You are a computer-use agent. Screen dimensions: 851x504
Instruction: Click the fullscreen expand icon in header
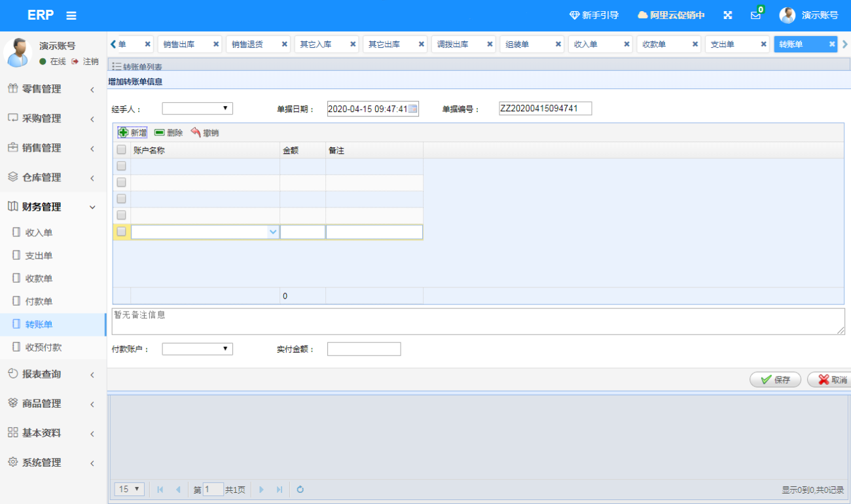click(727, 16)
